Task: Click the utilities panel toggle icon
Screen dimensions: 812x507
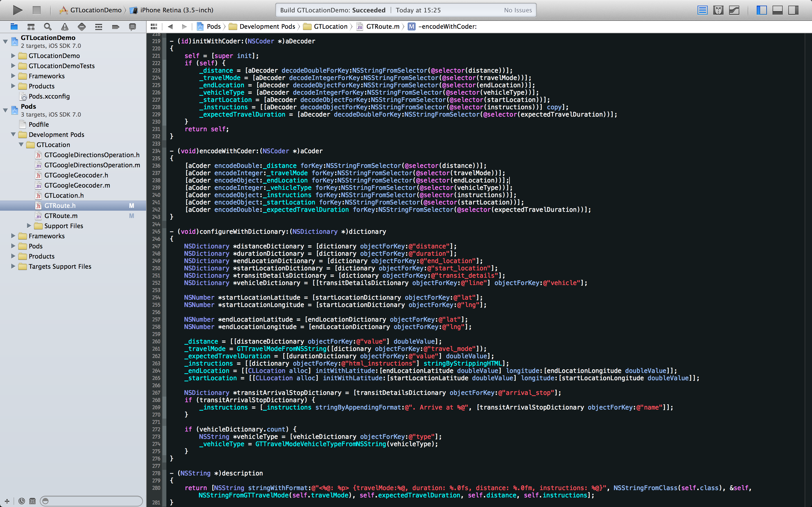Action: point(793,10)
